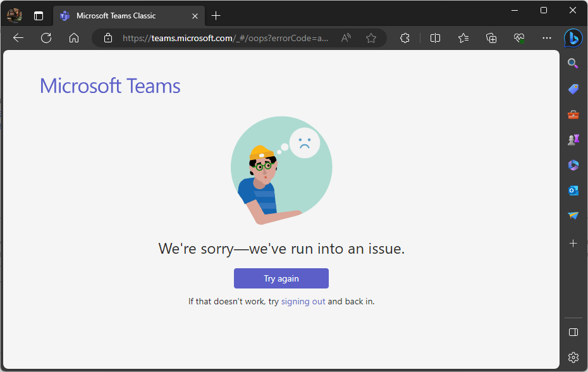Open Outlook in sidebar
Viewport: 588px width, 372px height.
pyautogui.click(x=573, y=190)
